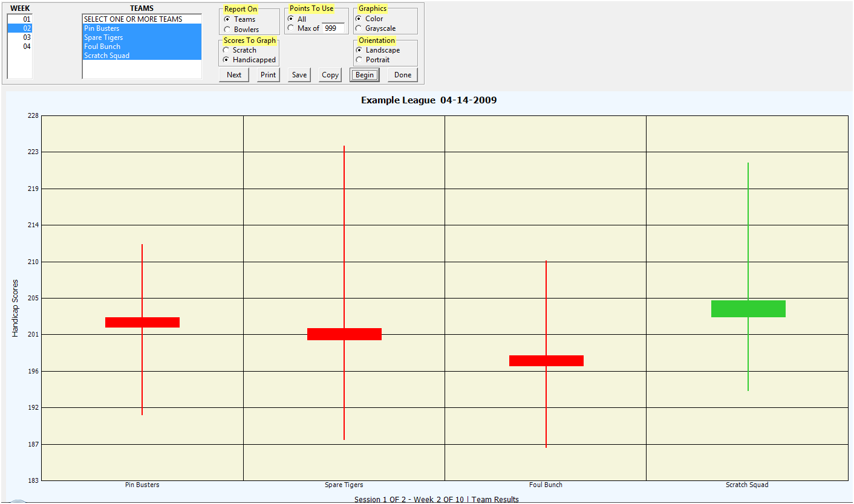Image resolution: width=854 pixels, height=504 pixels.
Task: Select the Bowlers report radio button
Action: click(x=227, y=30)
